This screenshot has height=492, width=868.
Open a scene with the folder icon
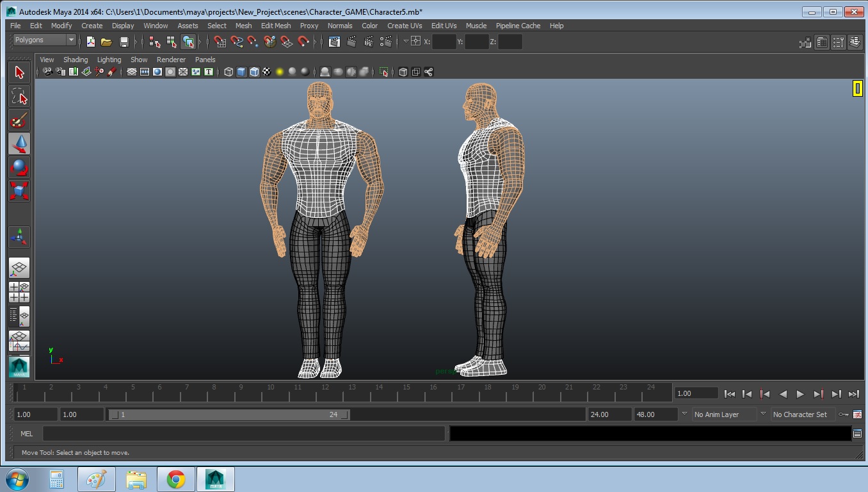tap(106, 42)
